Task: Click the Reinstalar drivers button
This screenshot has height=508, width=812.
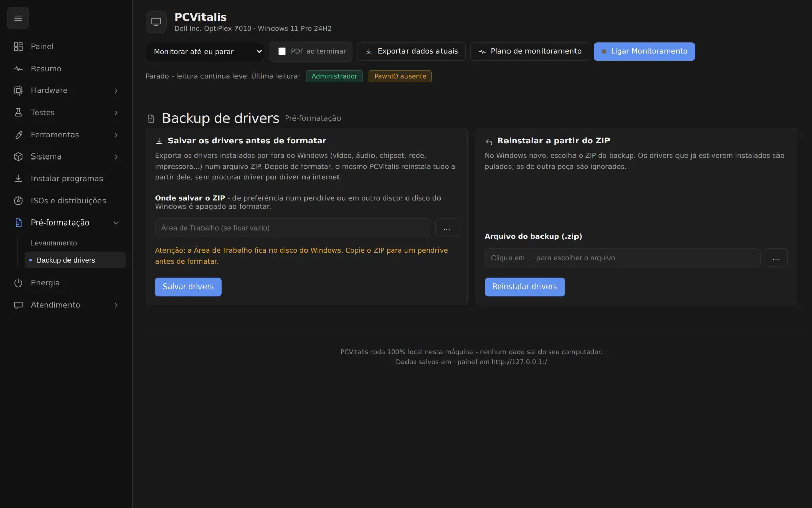Action: pos(525,287)
